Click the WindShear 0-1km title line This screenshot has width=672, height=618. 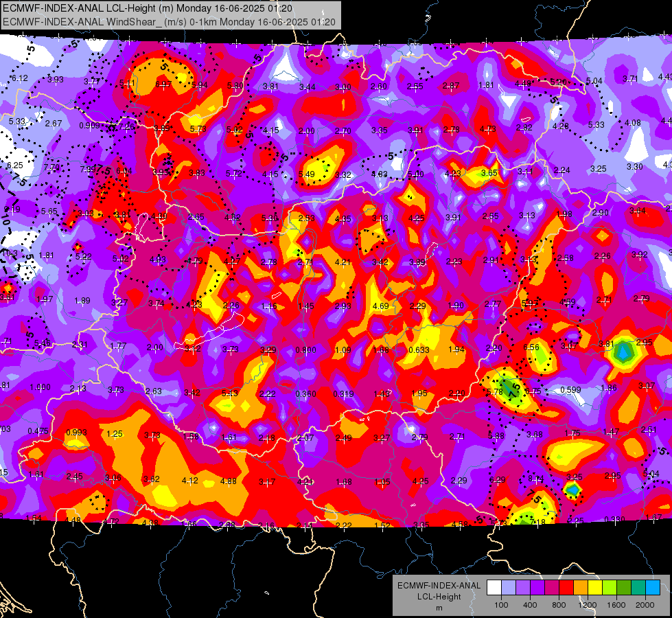(170, 21)
